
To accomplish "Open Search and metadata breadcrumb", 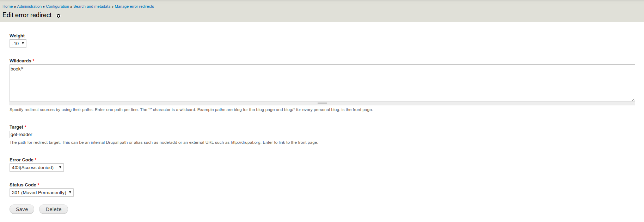I will click(92, 6).
